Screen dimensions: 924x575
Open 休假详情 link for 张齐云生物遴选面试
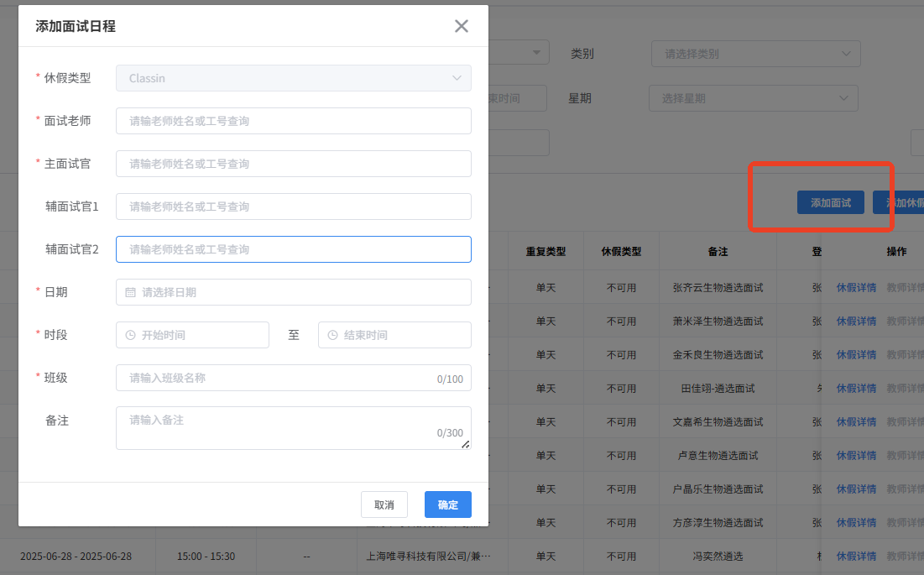(856, 288)
